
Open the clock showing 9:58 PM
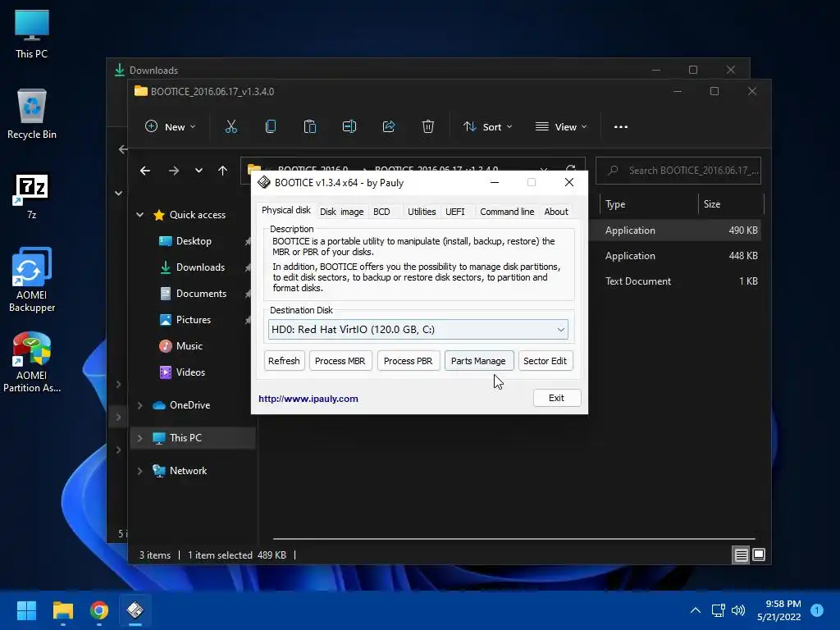[x=779, y=610]
